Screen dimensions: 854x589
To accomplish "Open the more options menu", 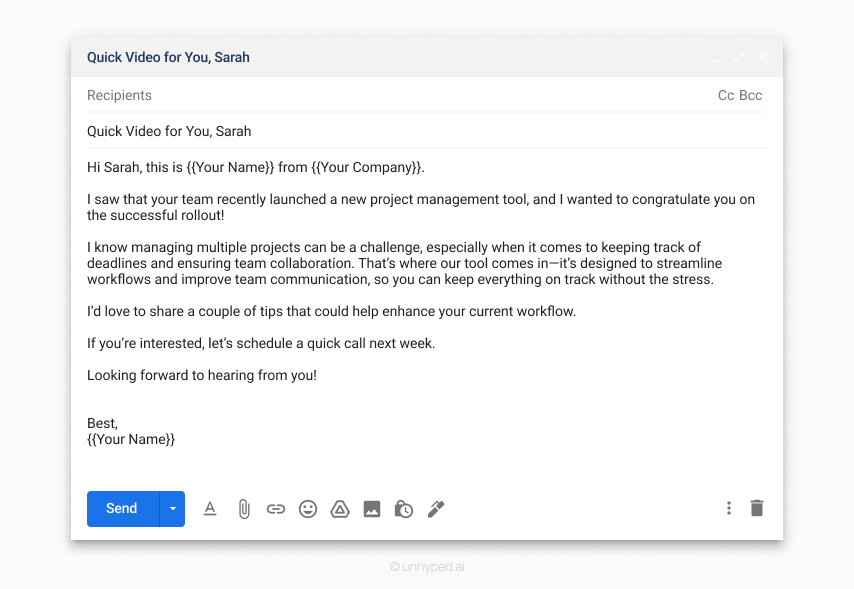I will (x=729, y=508).
